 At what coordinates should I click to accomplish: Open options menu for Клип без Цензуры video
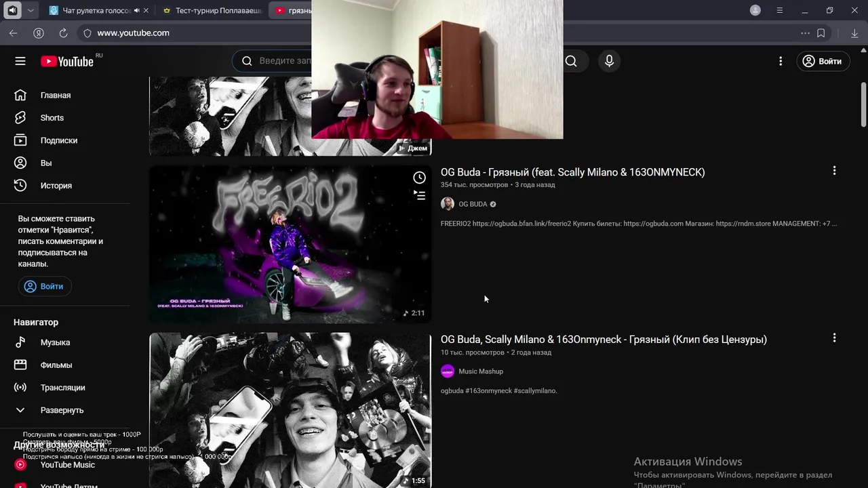coord(834,338)
